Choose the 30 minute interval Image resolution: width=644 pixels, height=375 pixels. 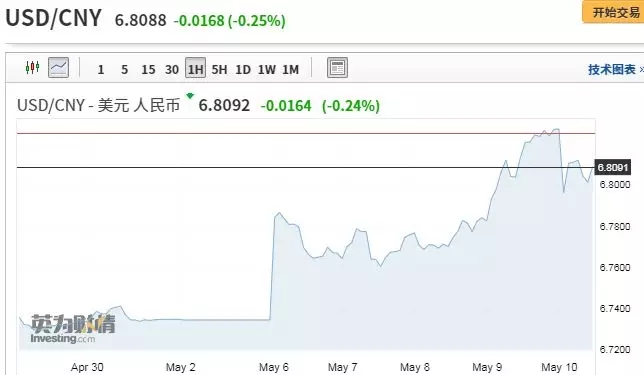172,69
